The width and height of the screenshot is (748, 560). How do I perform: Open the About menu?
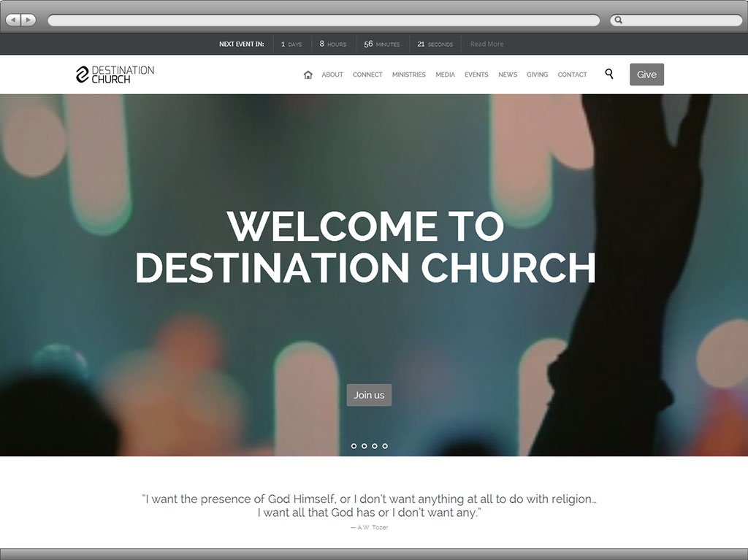332,74
